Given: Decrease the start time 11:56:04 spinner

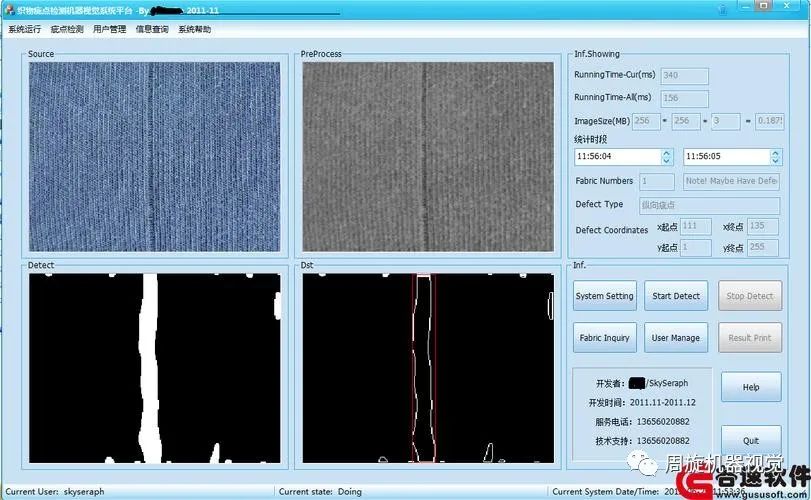Looking at the screenshot, I should click(x=667, y=160).
